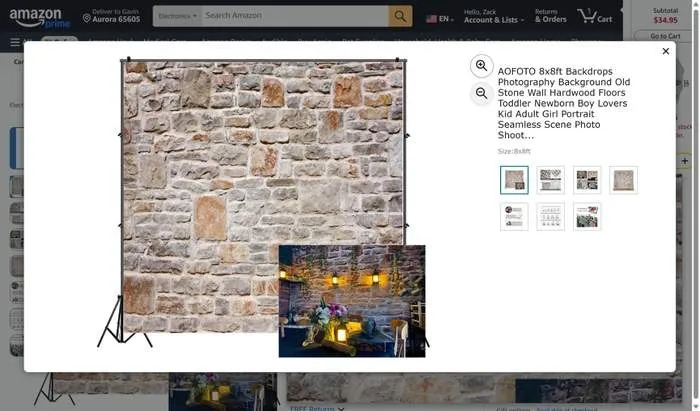The image size is (700, 411).
Task: Click the magnifier search button
Action: tap(400, 16)
